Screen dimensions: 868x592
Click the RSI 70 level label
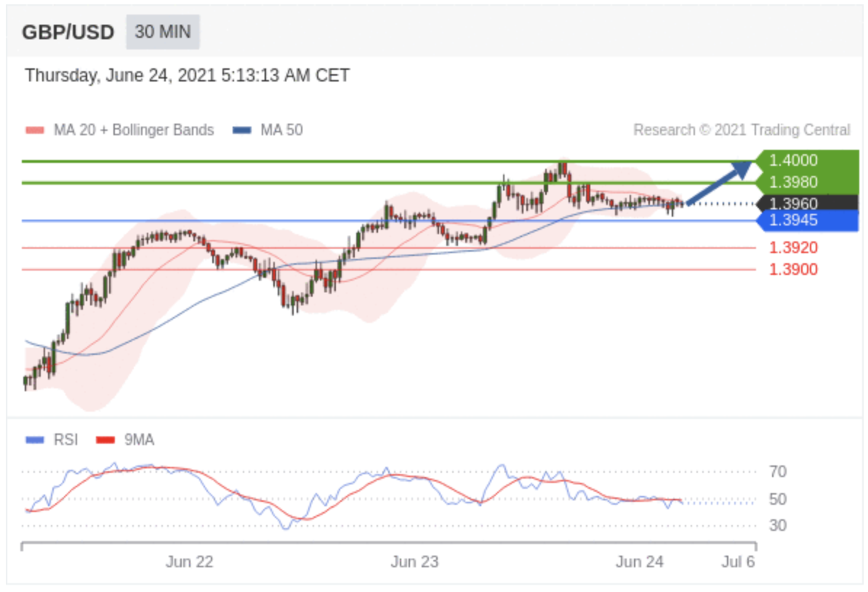777,472
